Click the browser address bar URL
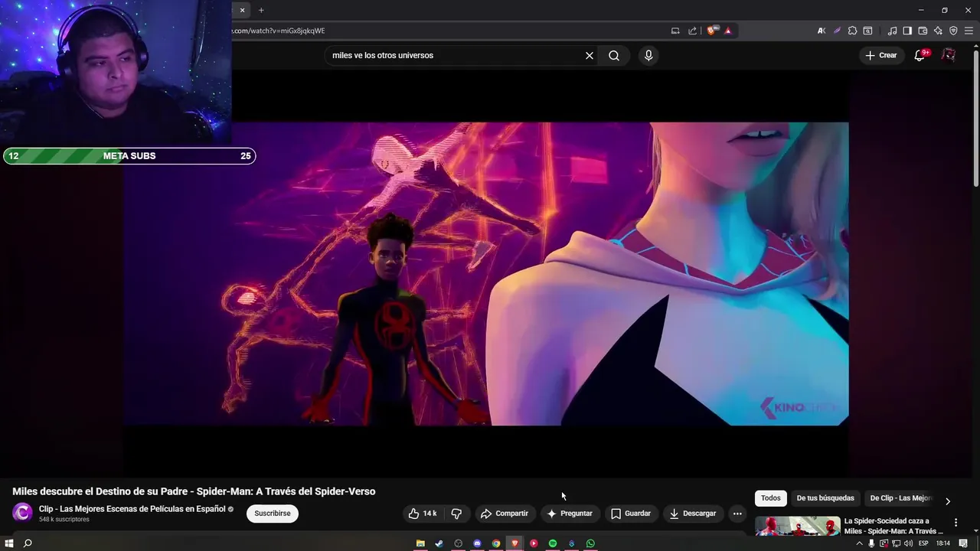Screen dimensions: 980x551 coord(279,31)
